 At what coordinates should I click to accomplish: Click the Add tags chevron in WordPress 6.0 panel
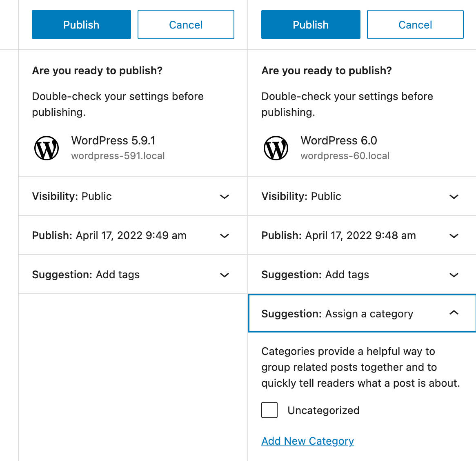(454, 275)
